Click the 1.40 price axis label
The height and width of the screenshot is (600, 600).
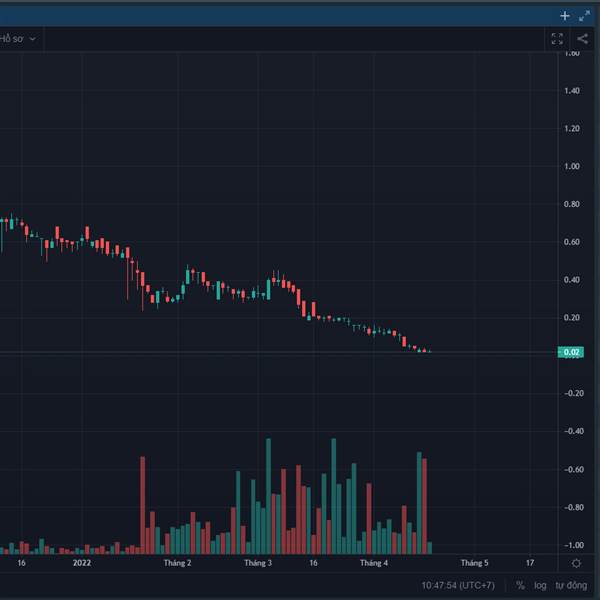click(x=572, y=91)
